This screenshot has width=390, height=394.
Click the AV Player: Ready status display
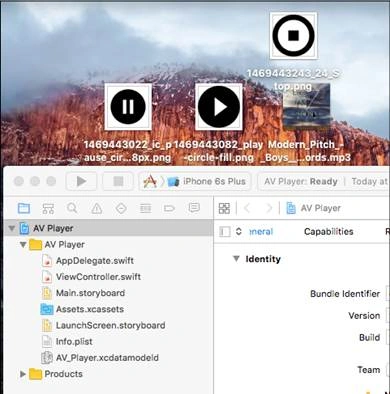(x=301, y=182)
